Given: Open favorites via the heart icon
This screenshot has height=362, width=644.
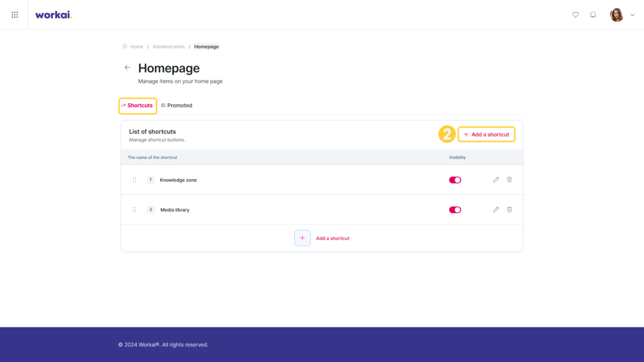Looking at the screenshot, I should (575, 15).
